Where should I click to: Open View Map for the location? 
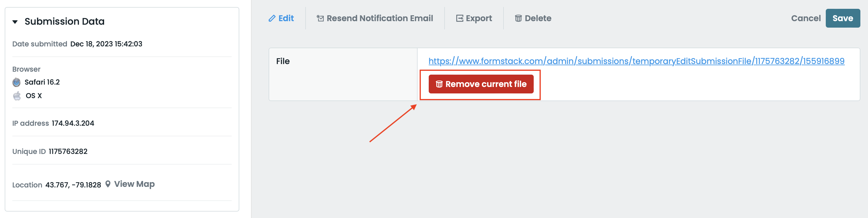click(x=134, y=184)
